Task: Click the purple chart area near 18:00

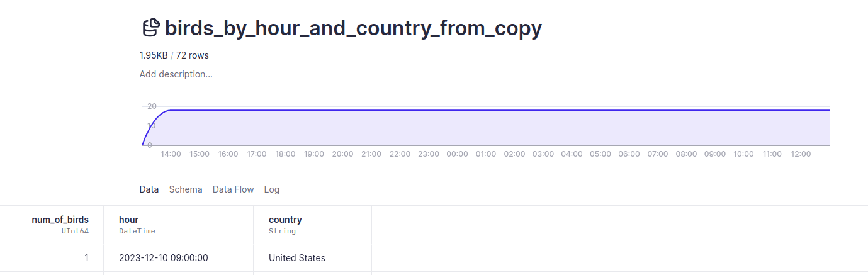Action: (x=285, y=128)
